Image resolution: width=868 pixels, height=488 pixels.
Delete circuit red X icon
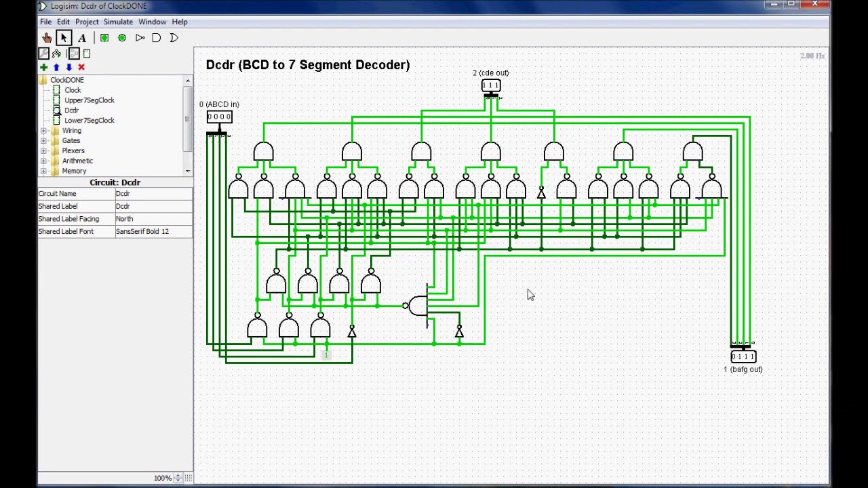point(81,67)
